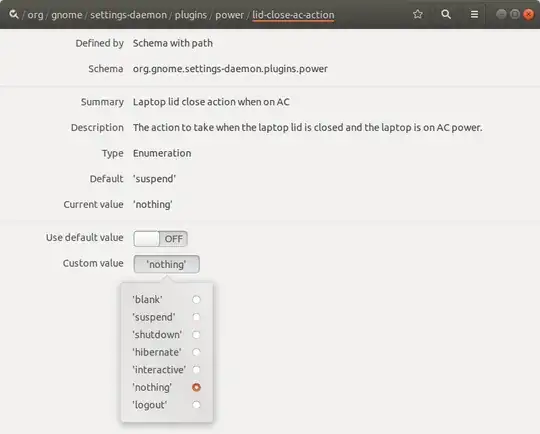Click the 'lid-close-ac-action' path item
This screenshot has width=540, height=434.
[x=293, y=15]
